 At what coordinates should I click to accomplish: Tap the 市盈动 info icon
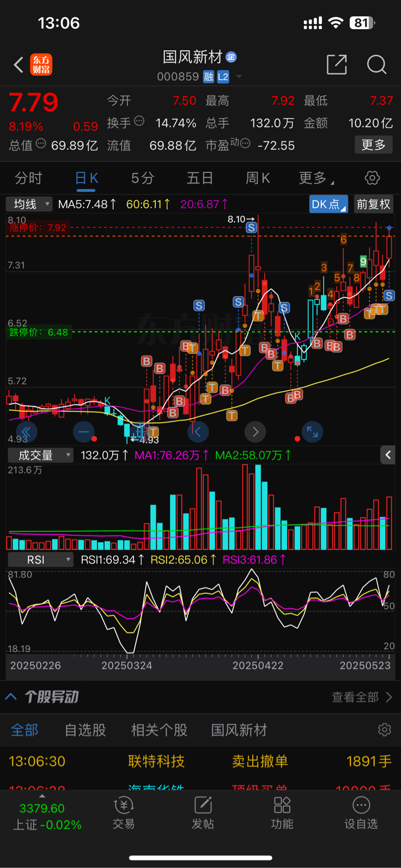coord(245,143)
